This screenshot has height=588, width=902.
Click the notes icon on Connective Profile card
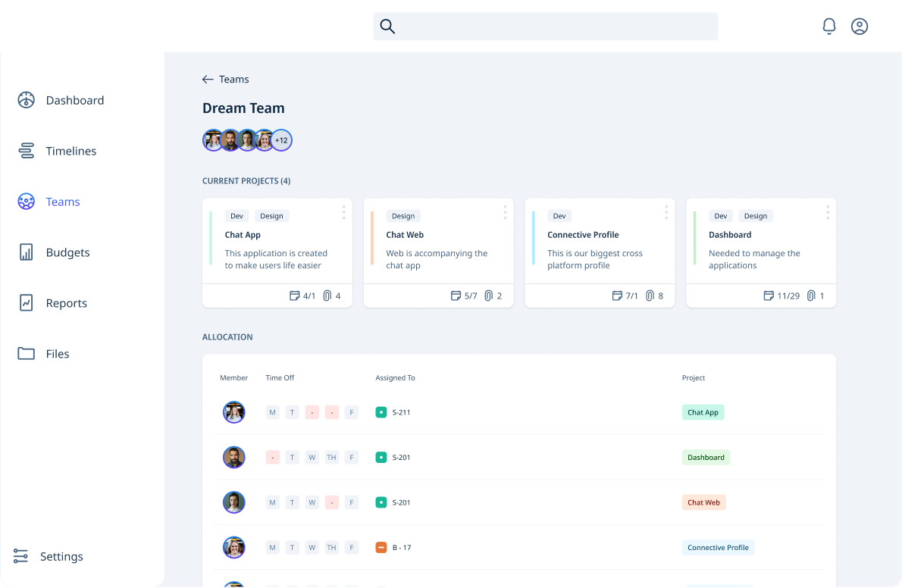[x=617, y=296]
